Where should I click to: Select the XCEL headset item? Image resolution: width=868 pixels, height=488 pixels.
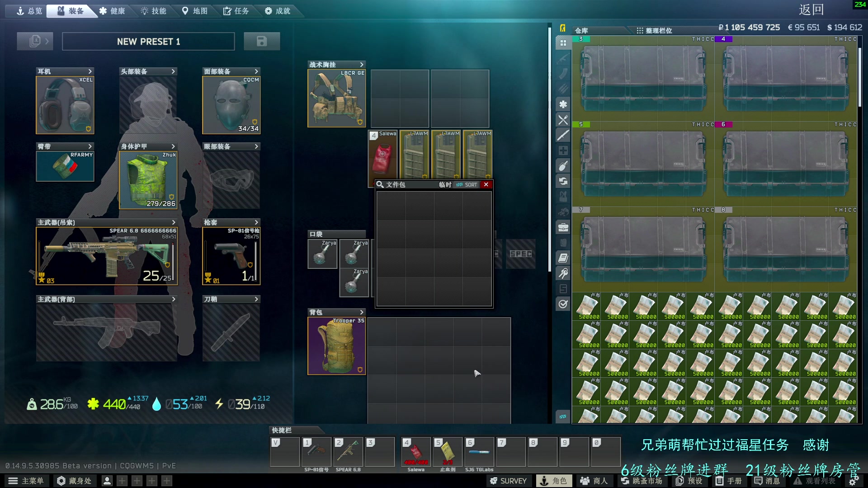point(65,105)
